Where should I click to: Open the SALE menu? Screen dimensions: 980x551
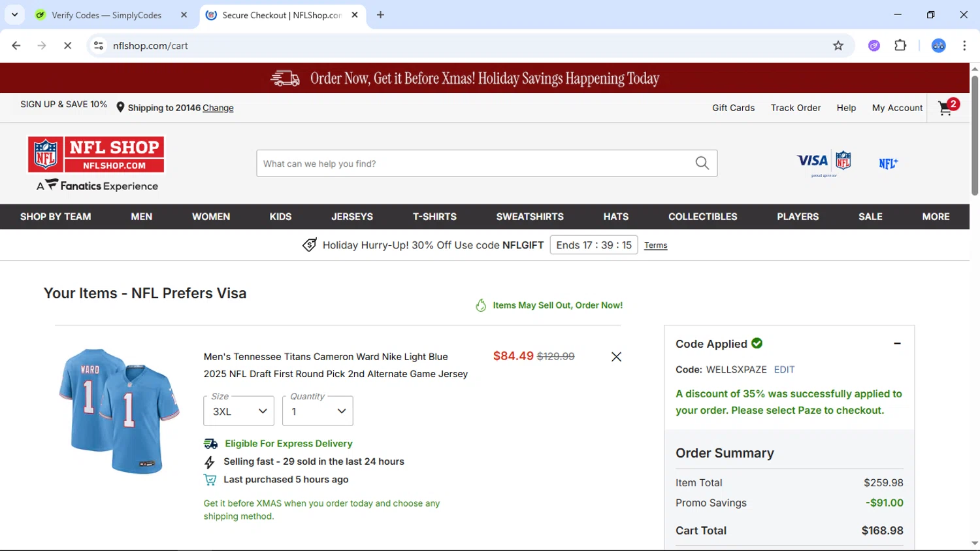870,216
